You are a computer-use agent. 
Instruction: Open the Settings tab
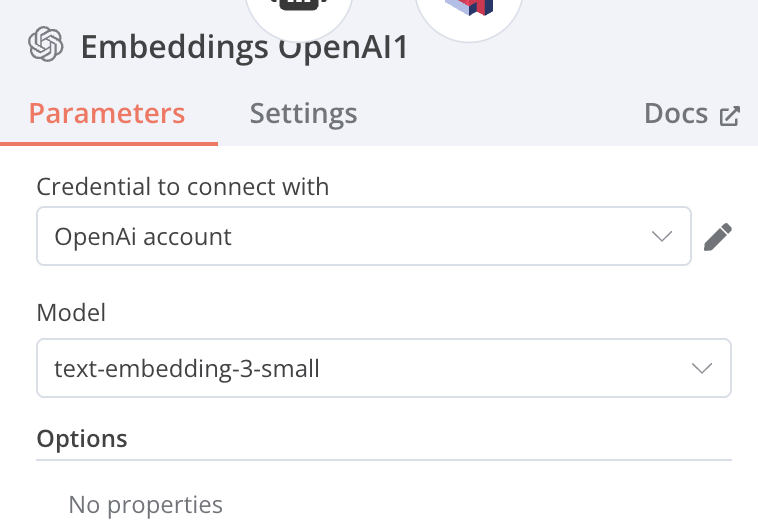303,113
